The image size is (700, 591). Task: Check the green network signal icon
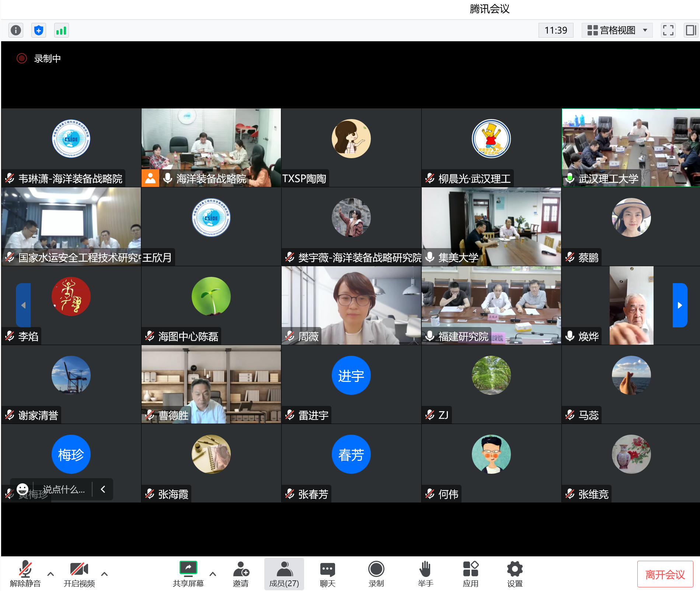click(x=61, y=30)
